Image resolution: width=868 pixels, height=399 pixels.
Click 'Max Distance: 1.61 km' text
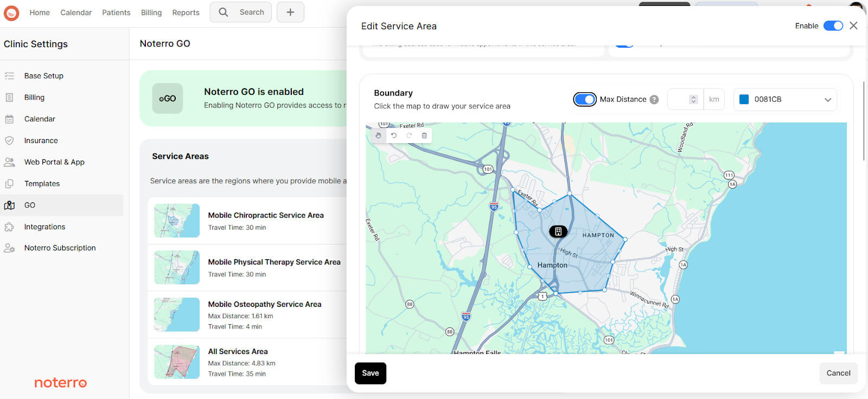[240, 316]
